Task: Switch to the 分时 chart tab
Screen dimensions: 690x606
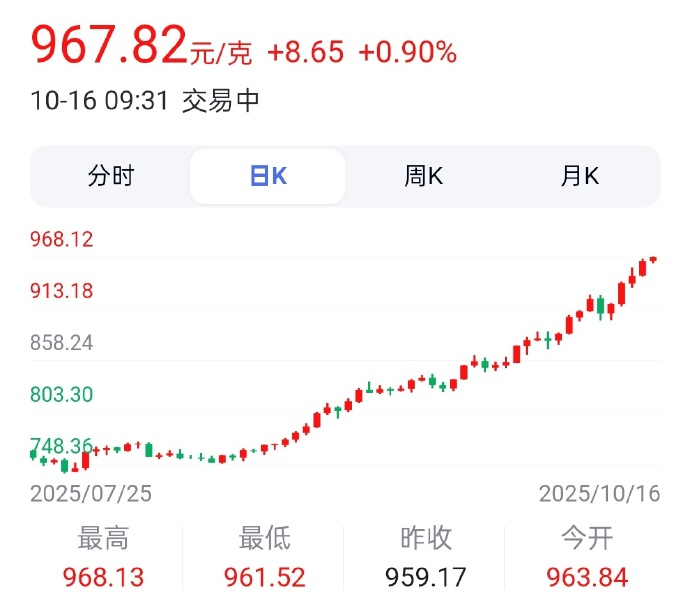Action: (111, 176)
